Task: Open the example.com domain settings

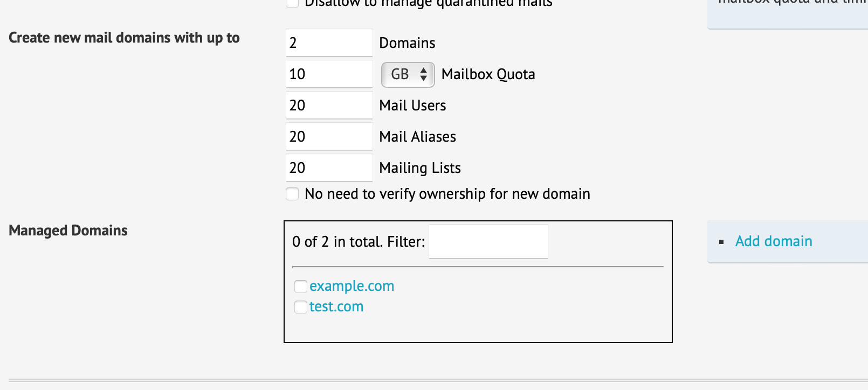Action: (352, 286)
